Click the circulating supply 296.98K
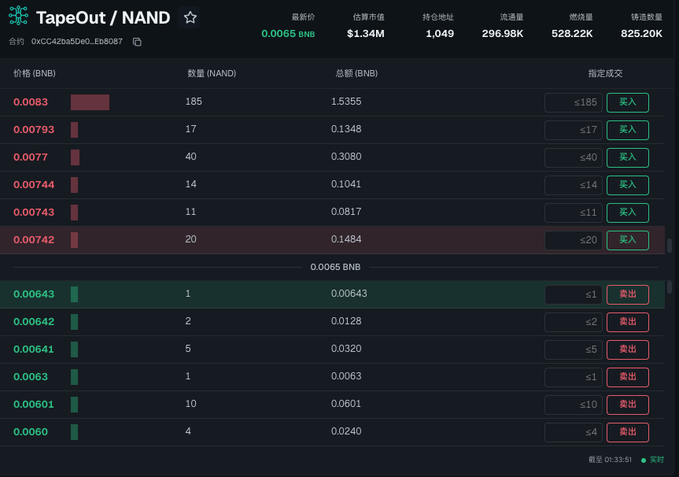This screenshot has width=679, height=477. [x=502, y=34]
